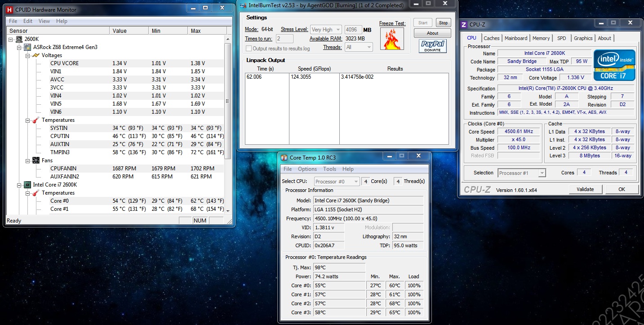Click the Start button in IntelBurnTest
644x325 pixels.
click(423, 23)
